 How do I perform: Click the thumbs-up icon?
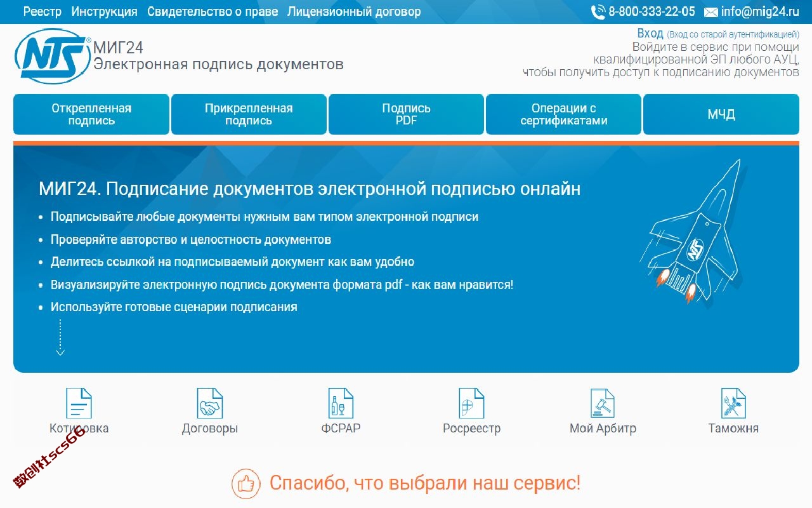point(246,484)
